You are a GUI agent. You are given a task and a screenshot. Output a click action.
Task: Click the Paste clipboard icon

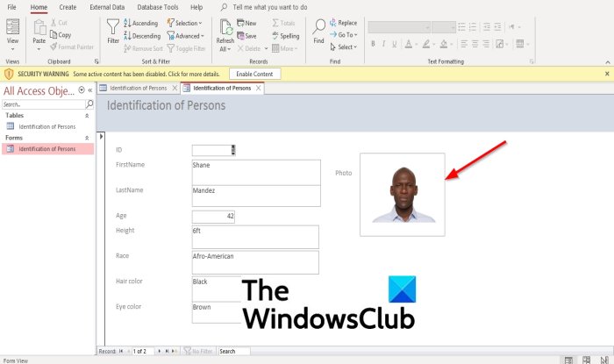pyautogui.click(x=39, y=28)
